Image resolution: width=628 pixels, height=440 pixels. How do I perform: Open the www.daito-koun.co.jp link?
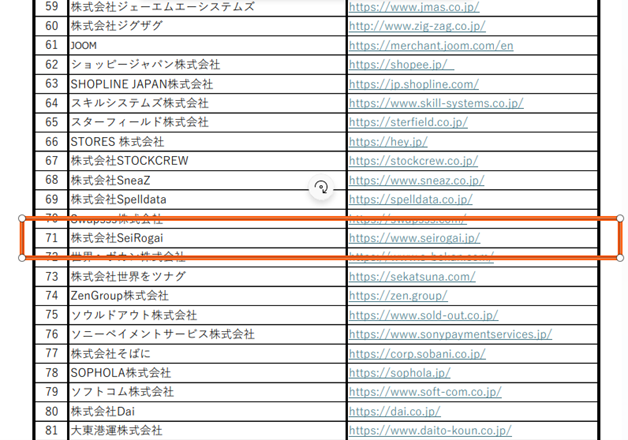429,430
